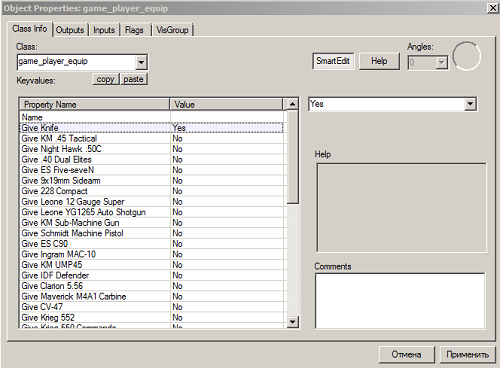Select the Give Leone 12 Gauge Super row
The image size is (500, 368).
152,202
